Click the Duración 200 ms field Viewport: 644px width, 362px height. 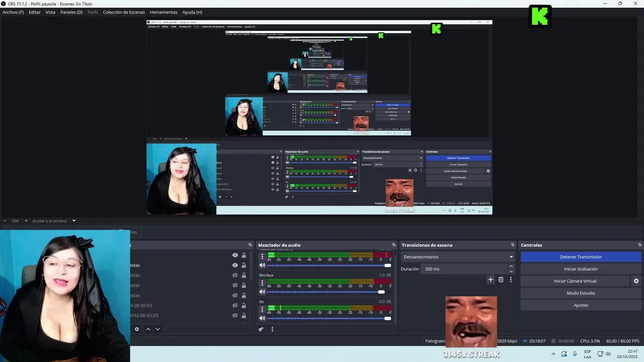point(464,269)
